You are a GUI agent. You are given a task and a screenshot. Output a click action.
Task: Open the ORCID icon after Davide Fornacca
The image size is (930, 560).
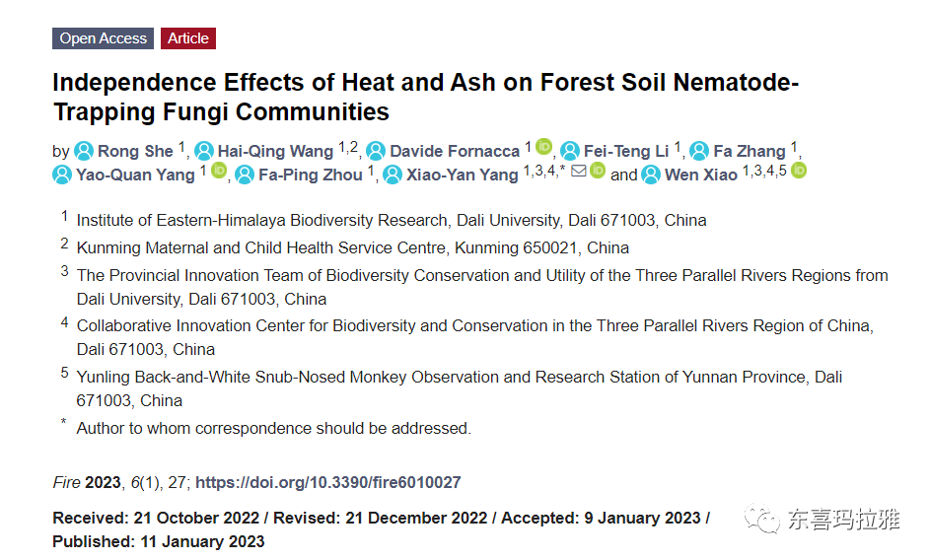click(x=543, y=148)
